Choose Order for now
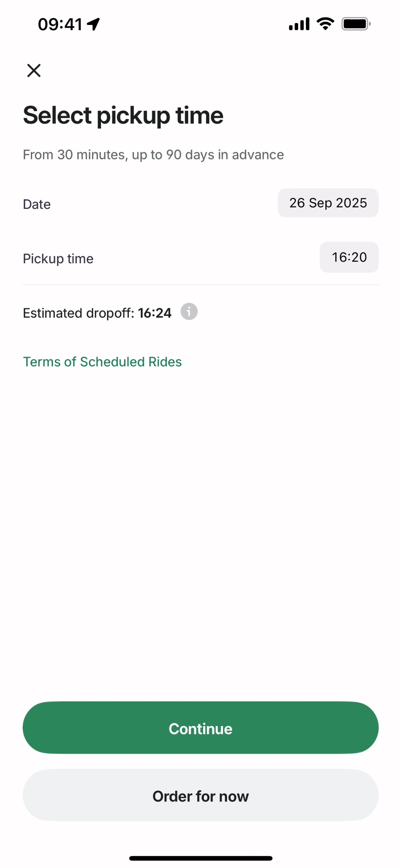The height and width of the screenshot is (868, 401). 200,796
